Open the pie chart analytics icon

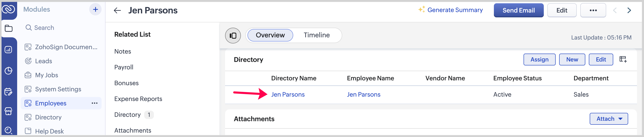9,71
